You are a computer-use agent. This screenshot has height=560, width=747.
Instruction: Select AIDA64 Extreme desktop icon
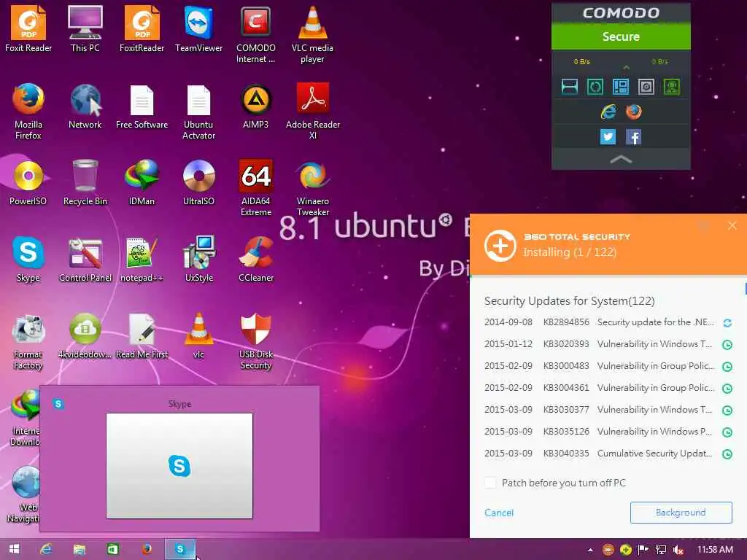coord(256,187)
